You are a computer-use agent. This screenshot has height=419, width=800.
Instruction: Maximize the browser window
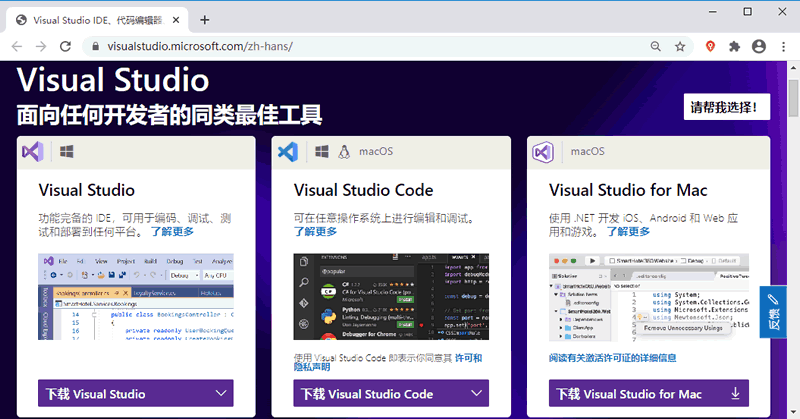click(747, 11)
